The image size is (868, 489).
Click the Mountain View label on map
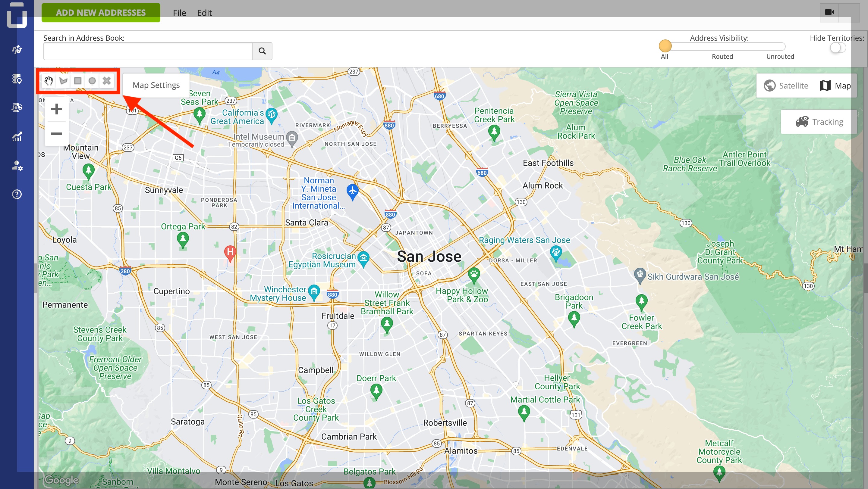click(x=81, y=152)
